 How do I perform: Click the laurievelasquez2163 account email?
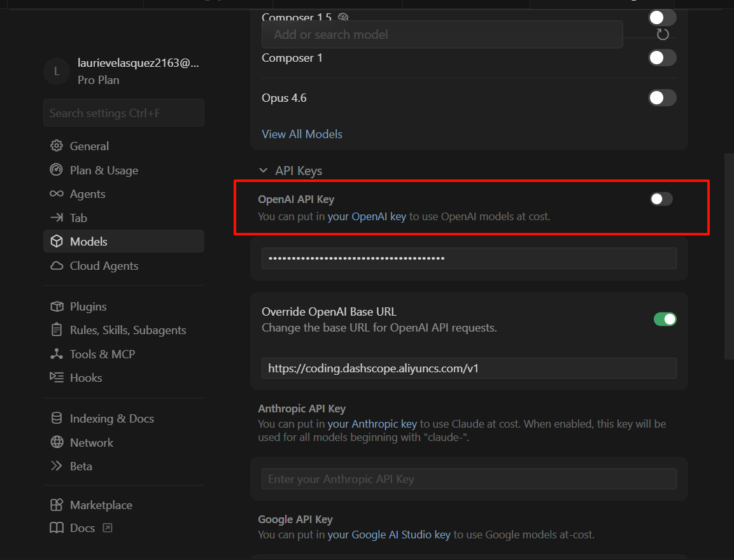click(x=138, y=63)
